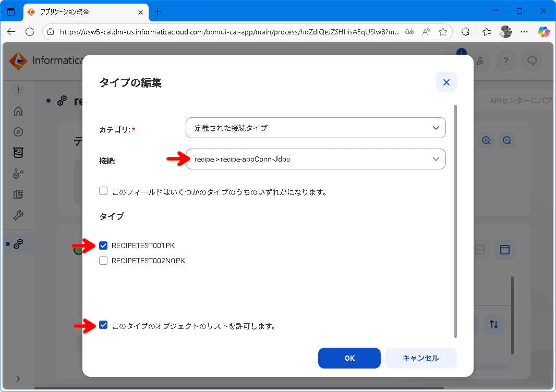Click the site info lock icon

pos(51,32)
